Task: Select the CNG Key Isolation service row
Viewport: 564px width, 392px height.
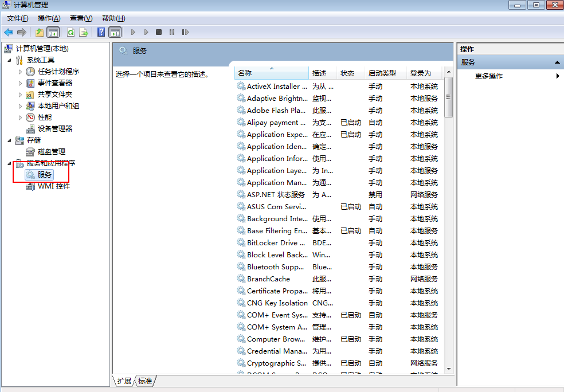Action: pyautogui.click(x=338, y=303)
